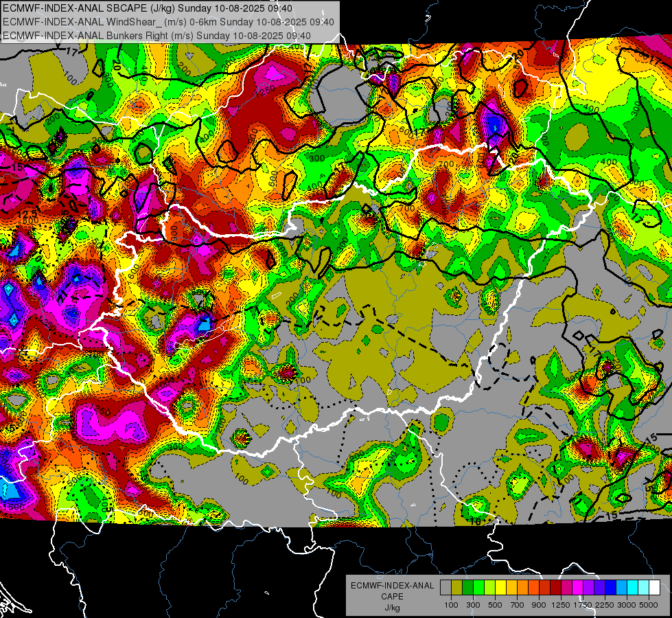Select the purple swatch above 1750

click(x=588, y=588)
